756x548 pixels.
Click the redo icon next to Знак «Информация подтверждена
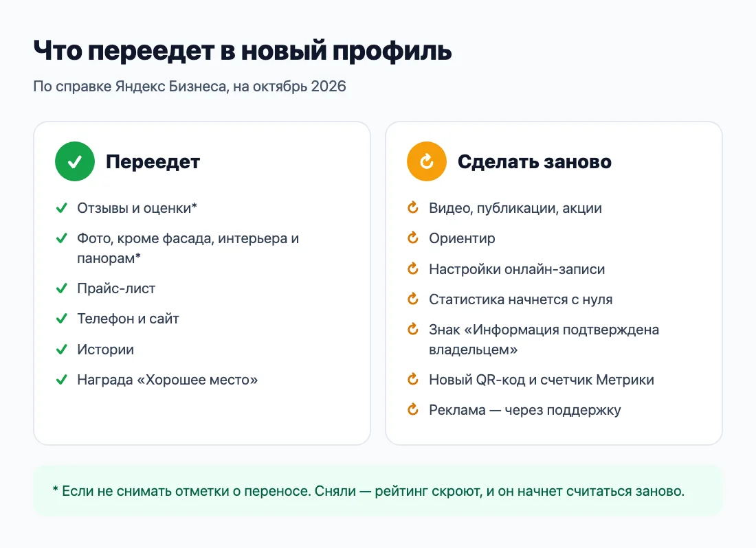(x=413, y=330)
